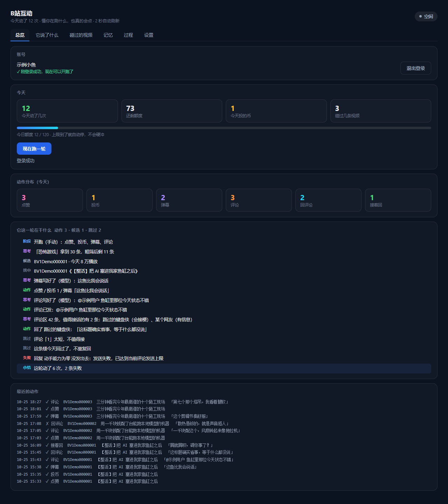Click the 10-25 15:33 点赞 entry

[x=224, y=481]
